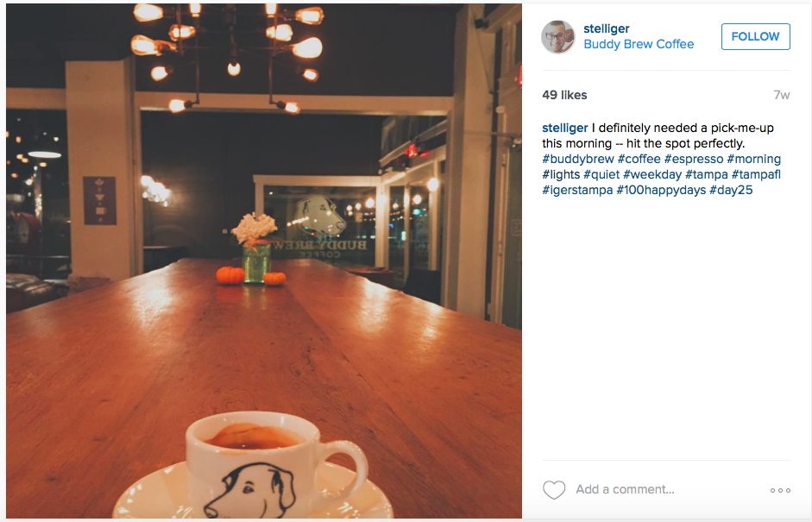The image size is (812, 522).
Task: Open the #buddybrew hashtag
Action: (578, 159)
